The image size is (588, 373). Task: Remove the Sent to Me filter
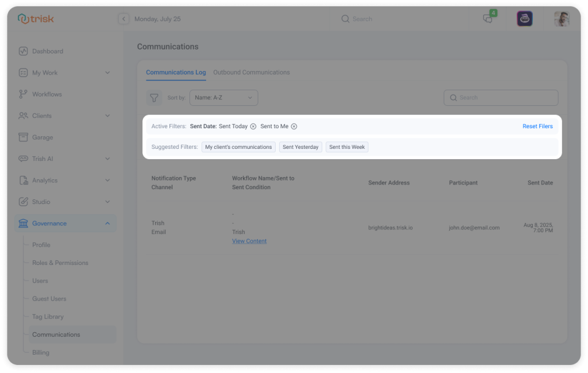294,126
